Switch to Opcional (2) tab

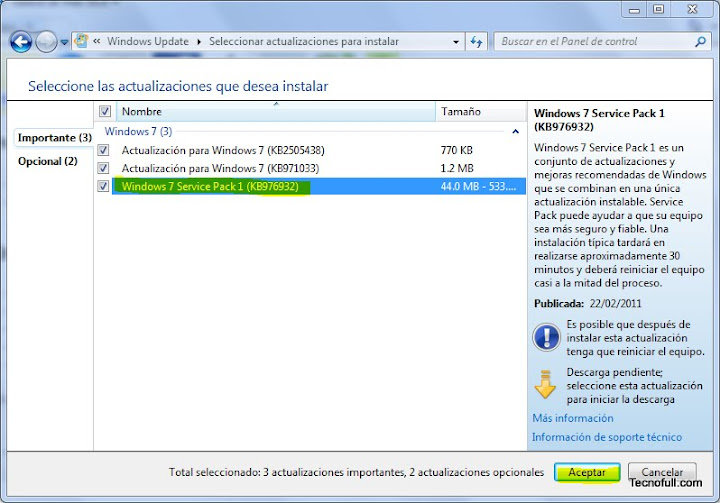pos(48,161)
